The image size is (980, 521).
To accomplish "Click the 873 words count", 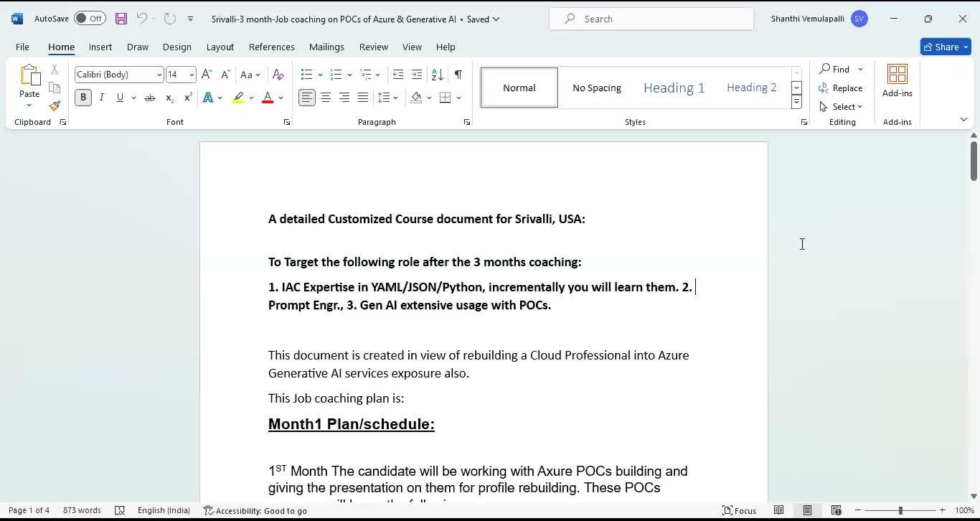I will pyautogui.click(x=82, y=510).
